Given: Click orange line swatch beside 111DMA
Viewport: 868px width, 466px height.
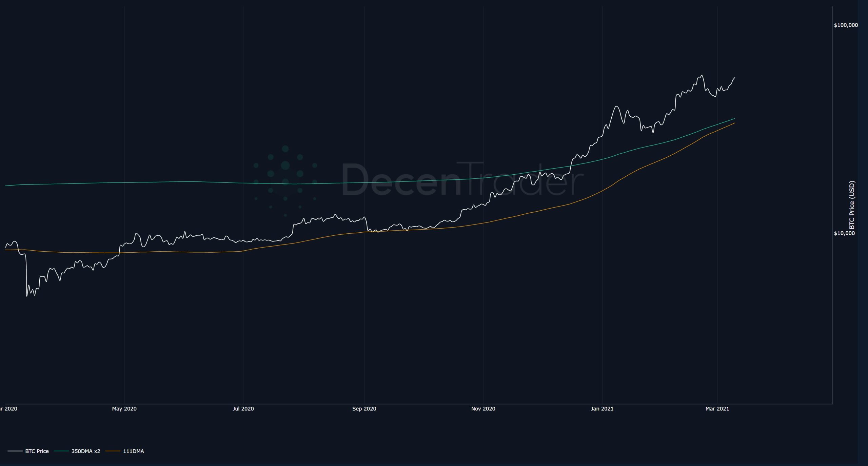Looking at the screenshot, I should (x=113, y=451).
